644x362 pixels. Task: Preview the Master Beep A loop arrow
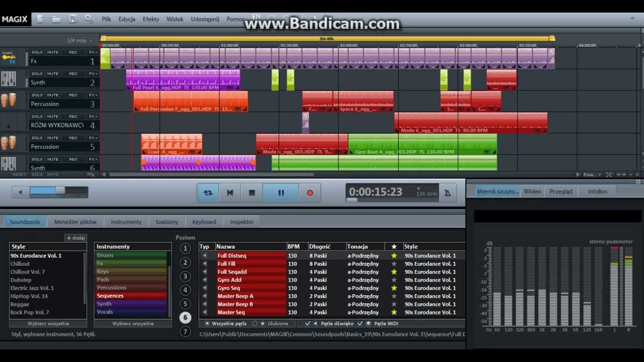(x=205, y=296)
